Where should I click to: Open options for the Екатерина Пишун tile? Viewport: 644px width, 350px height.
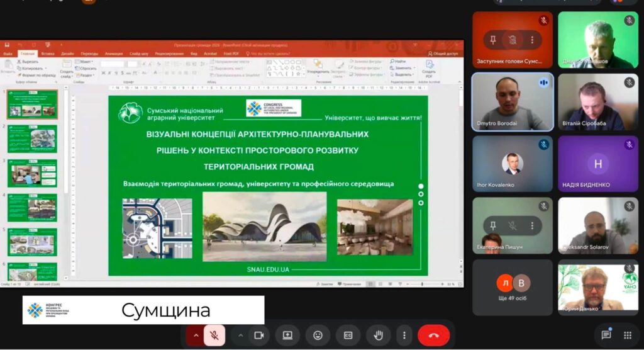tap(532, 225)
